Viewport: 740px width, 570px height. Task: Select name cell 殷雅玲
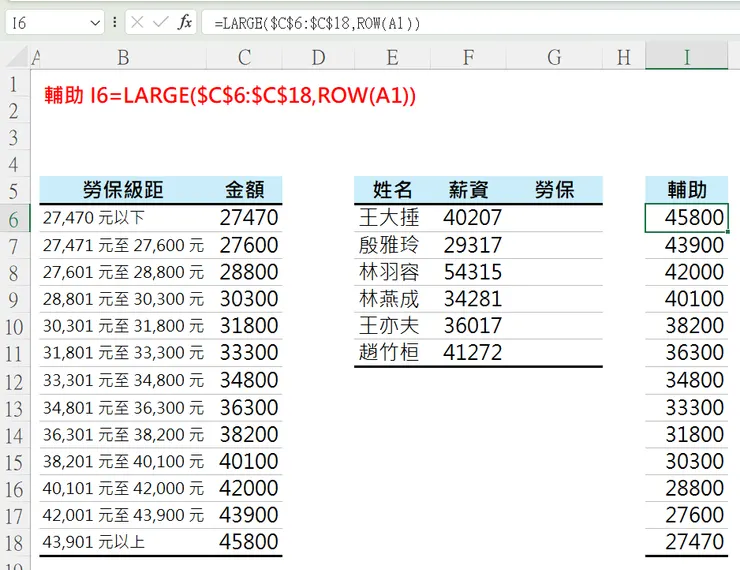point(392,245)
